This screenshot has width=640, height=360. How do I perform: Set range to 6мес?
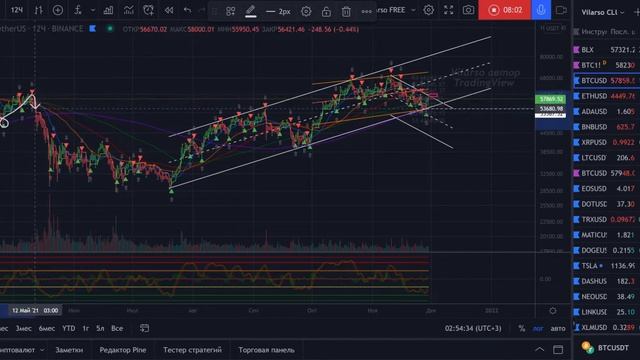47,329
